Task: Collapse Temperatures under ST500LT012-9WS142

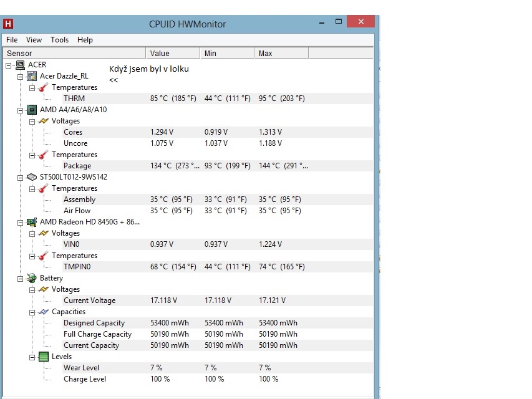Action: pyautogui.click(x=32, y=189)
